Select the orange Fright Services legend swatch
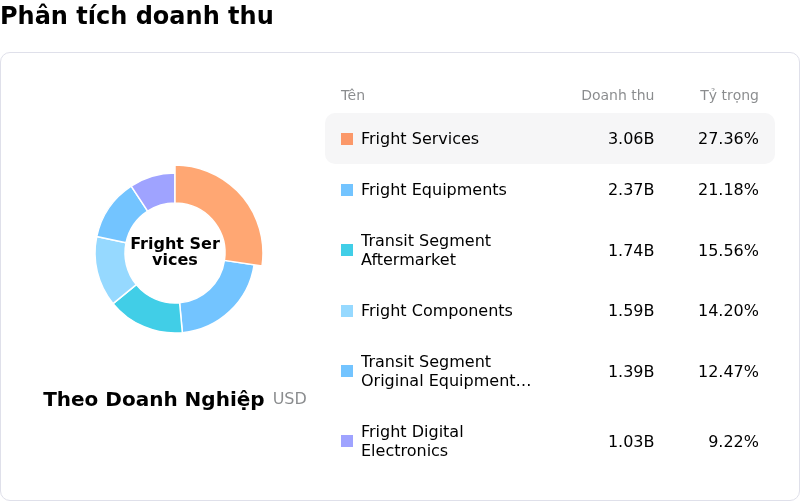The width and height of the screenshot is (800, 501). coord(347,139)
